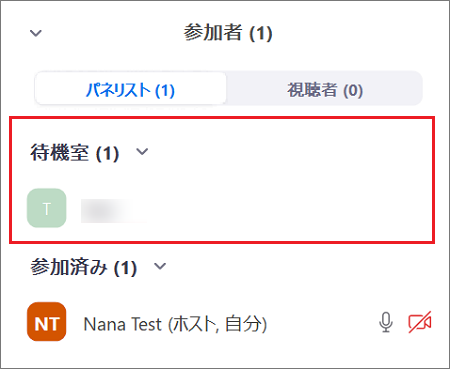Viewport: 450px width, 369px height.
Task: Switch to the パネリスト (1) tab
Action: pos(130,89)
